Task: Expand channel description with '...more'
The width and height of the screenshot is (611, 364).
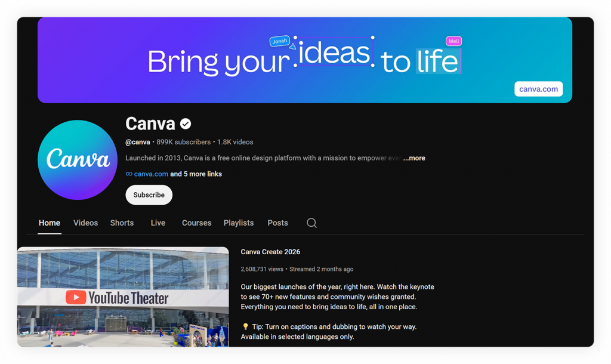Action: [414, 158]
